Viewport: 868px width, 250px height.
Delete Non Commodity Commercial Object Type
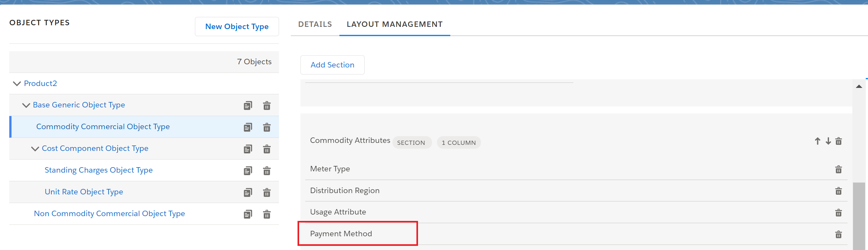267,214
